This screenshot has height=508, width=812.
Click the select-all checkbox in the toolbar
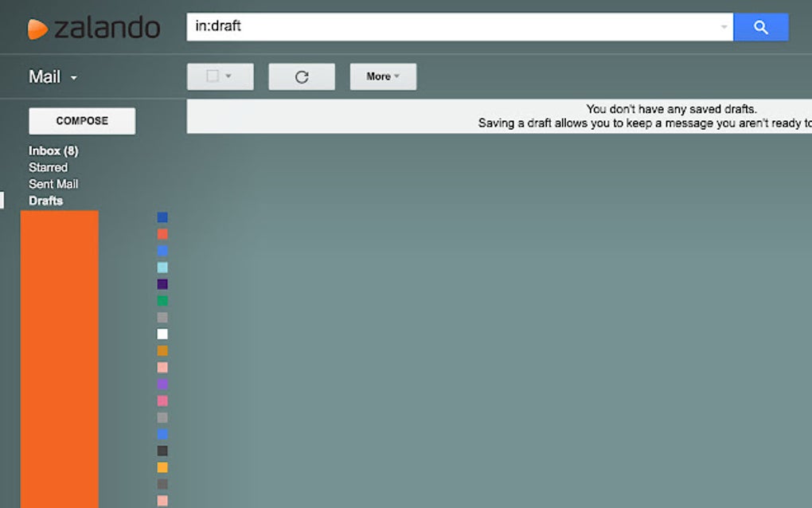pos(214,76)
